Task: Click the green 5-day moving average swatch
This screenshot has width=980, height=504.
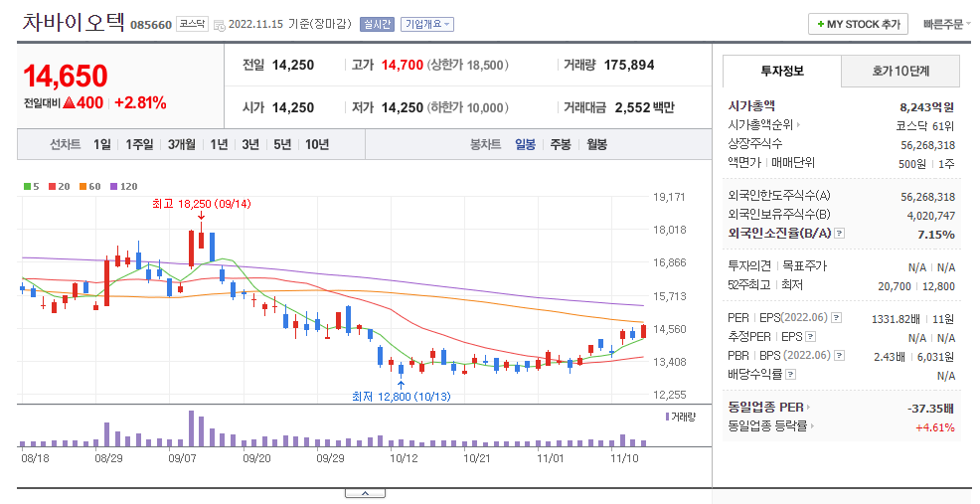Action: [27, 186]
